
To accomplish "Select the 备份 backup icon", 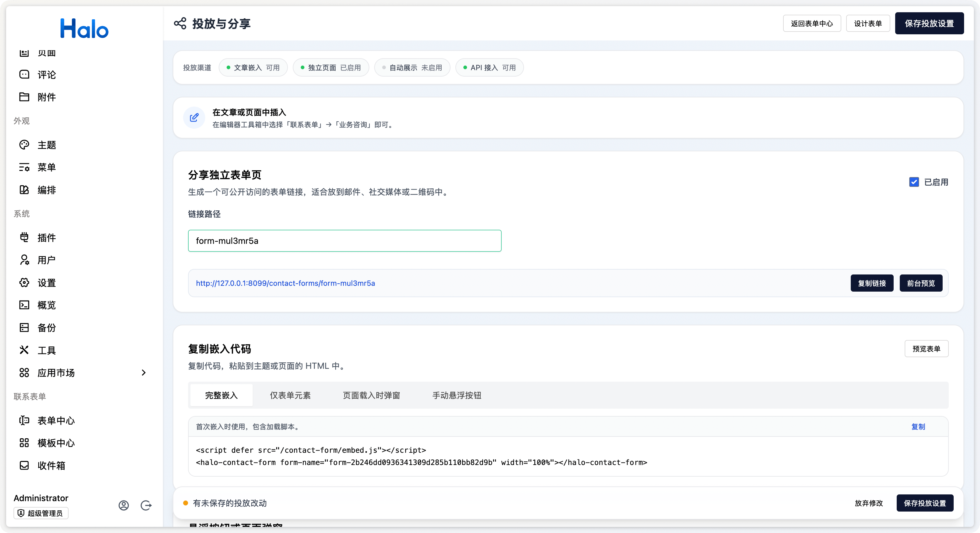I will (24, 327).
